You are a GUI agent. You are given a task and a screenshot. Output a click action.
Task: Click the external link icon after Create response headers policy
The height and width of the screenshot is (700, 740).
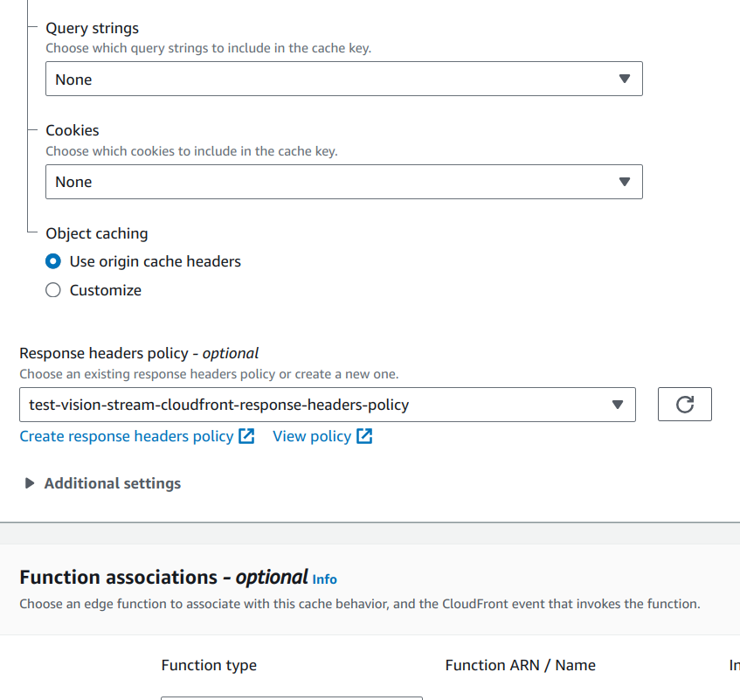point(247,435)
